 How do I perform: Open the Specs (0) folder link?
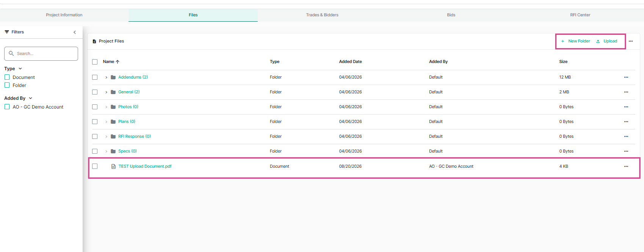point(127,151)
